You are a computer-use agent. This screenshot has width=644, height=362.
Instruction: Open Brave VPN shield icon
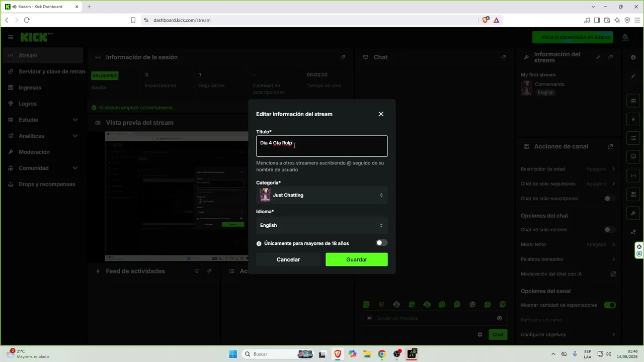pyautogui.click(x=627, y=20)
